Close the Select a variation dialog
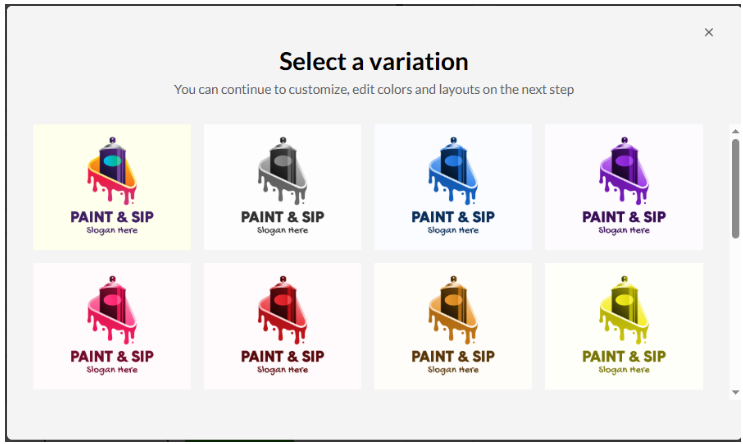This screenshot has width=743, height=444. tap(708, 32)
